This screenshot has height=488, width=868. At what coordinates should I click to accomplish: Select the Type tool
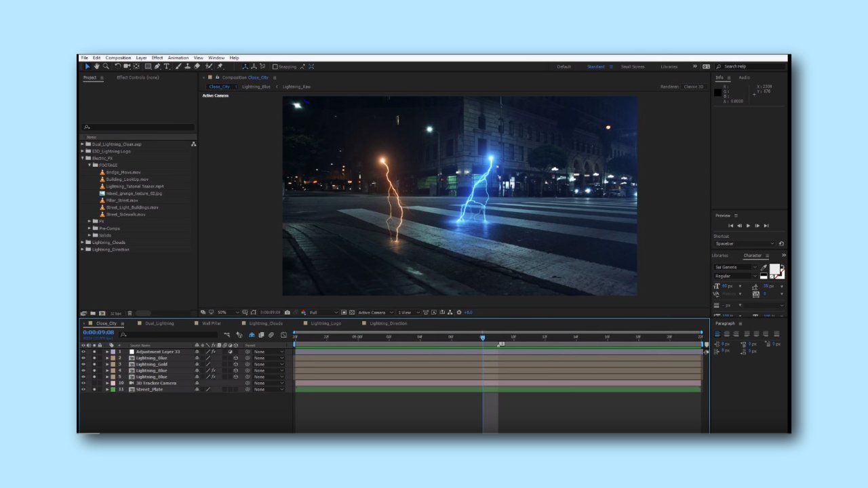(x=167, y=66)
